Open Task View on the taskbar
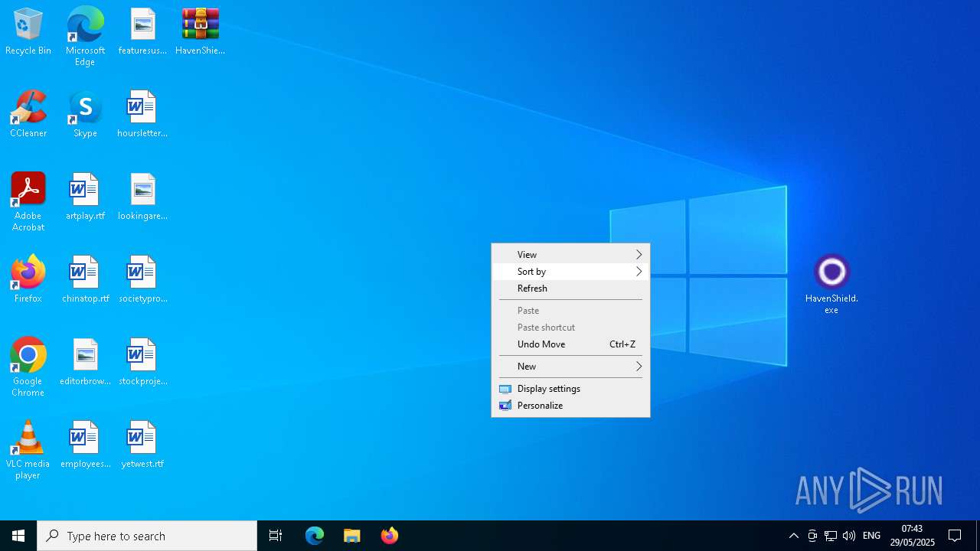This screenshot has width=980, height=551. click(x=276, y=536)
